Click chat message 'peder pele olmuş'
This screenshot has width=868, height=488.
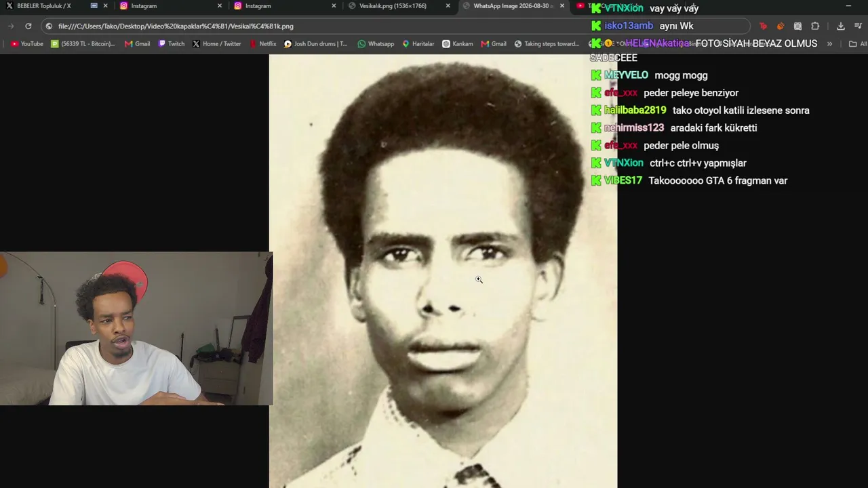pyautogui.click(x=681, y=146)
